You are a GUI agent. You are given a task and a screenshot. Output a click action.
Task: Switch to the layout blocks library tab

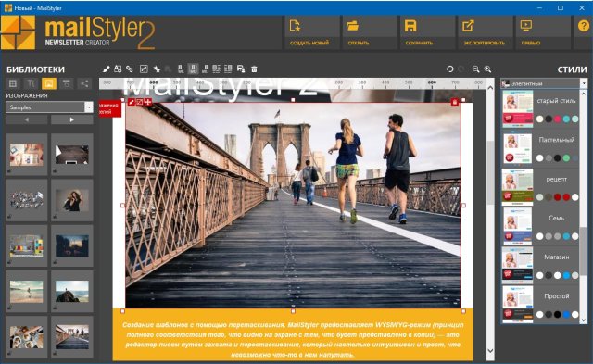pos(13,83)
